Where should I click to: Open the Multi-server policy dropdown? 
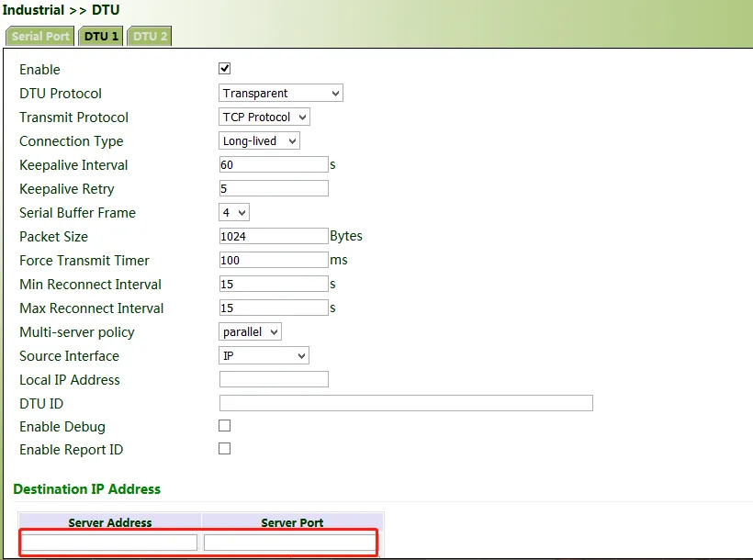250,332
